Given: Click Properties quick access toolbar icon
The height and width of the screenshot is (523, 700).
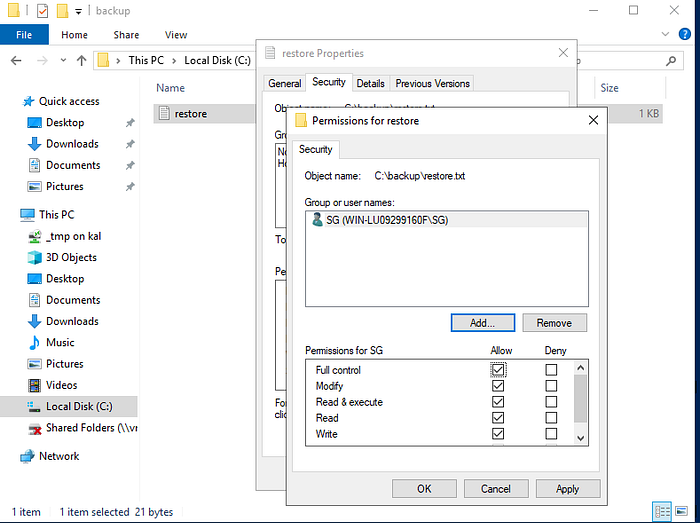Looking at the screenshot, I should pyautogui.click(x=42, y=10).
